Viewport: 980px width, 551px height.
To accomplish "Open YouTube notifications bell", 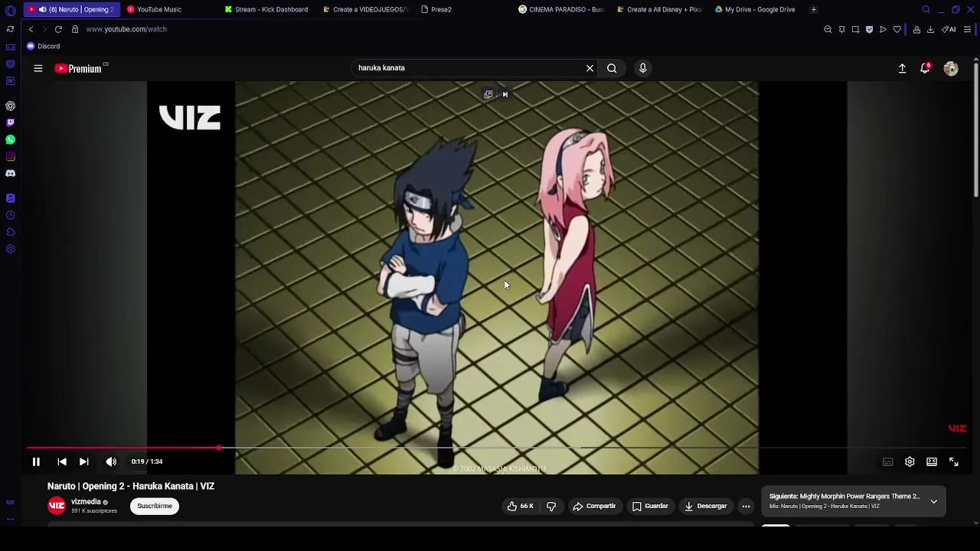I will (x=926, y=68).
